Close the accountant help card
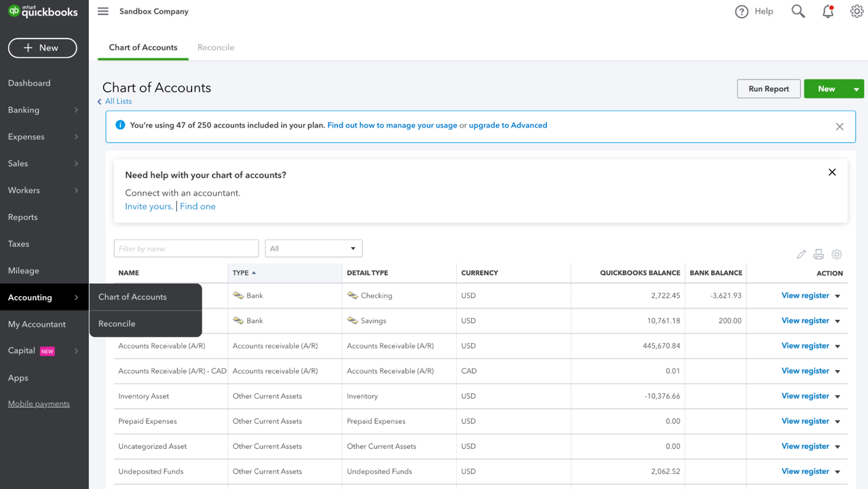The width and height of the screenshot is (868, 489). click(x=832, y=173)
